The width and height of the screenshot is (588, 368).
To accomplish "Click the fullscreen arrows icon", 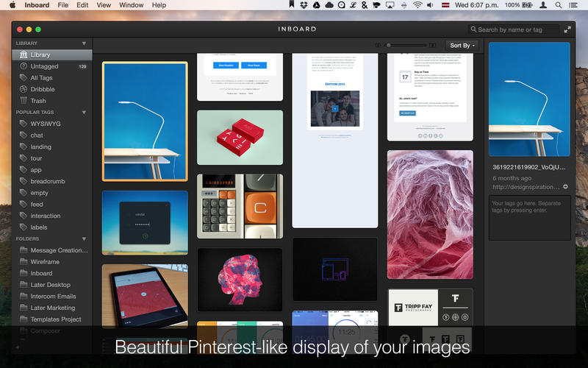I will click(567, 29).
